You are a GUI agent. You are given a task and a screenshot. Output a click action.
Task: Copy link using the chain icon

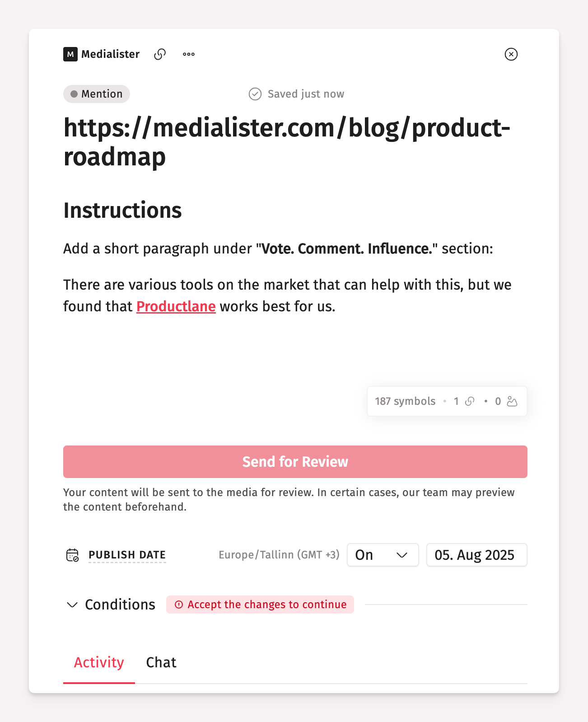160,54
